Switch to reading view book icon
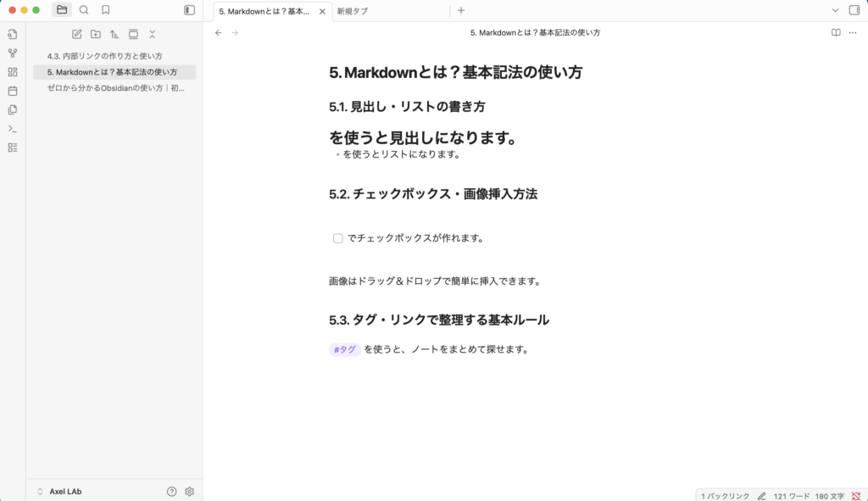Screen dimensions: 868x501 (x=836, y=32)
